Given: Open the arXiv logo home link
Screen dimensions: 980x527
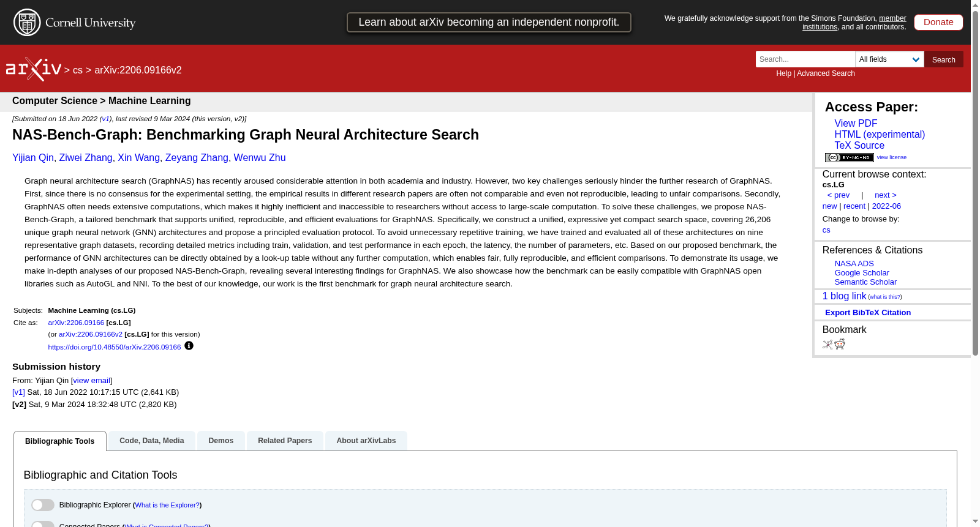Looking at the screenshot, I should tap(34, 69).
